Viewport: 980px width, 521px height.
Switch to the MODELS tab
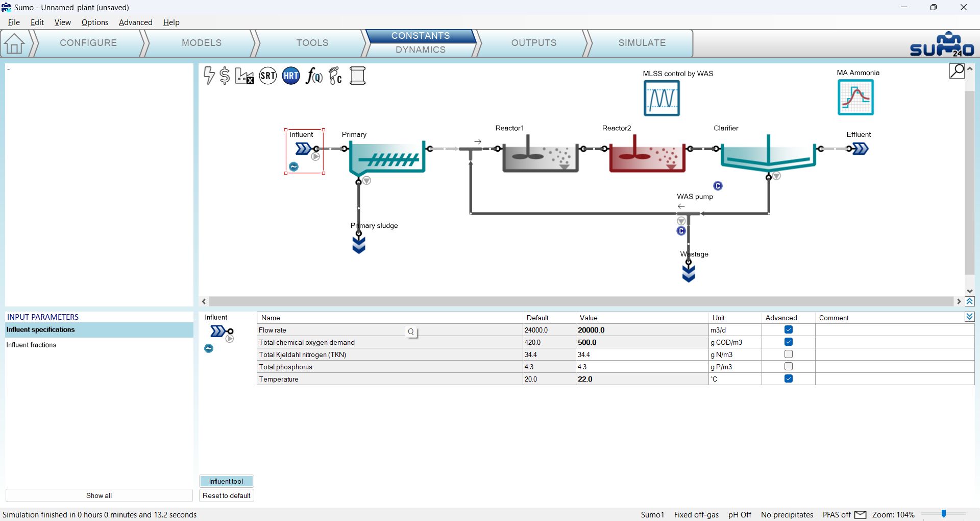(x=202, y=43)
